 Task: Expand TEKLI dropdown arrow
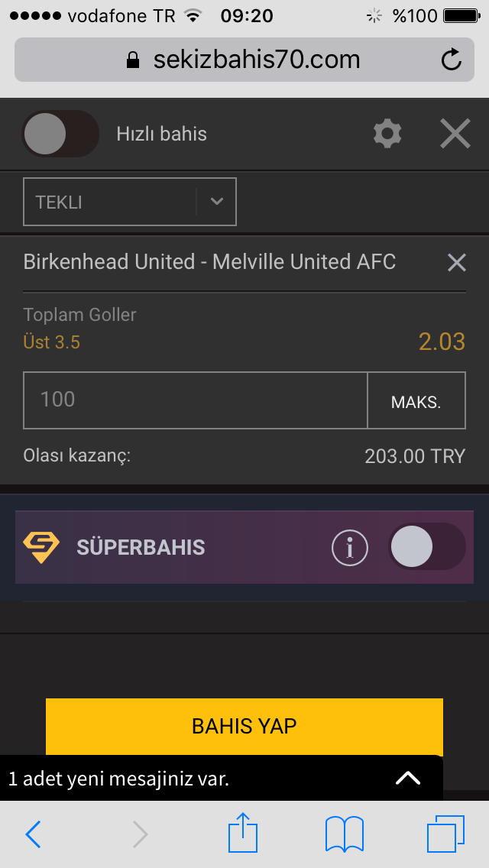point(216,202)
